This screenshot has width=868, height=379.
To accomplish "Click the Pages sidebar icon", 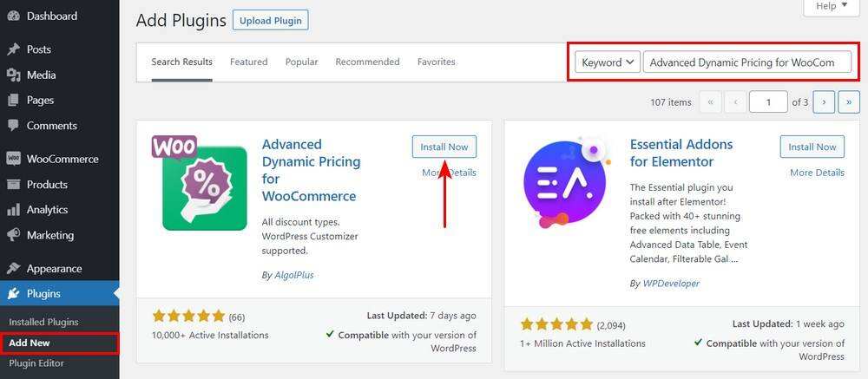I will tap(13, 100).
